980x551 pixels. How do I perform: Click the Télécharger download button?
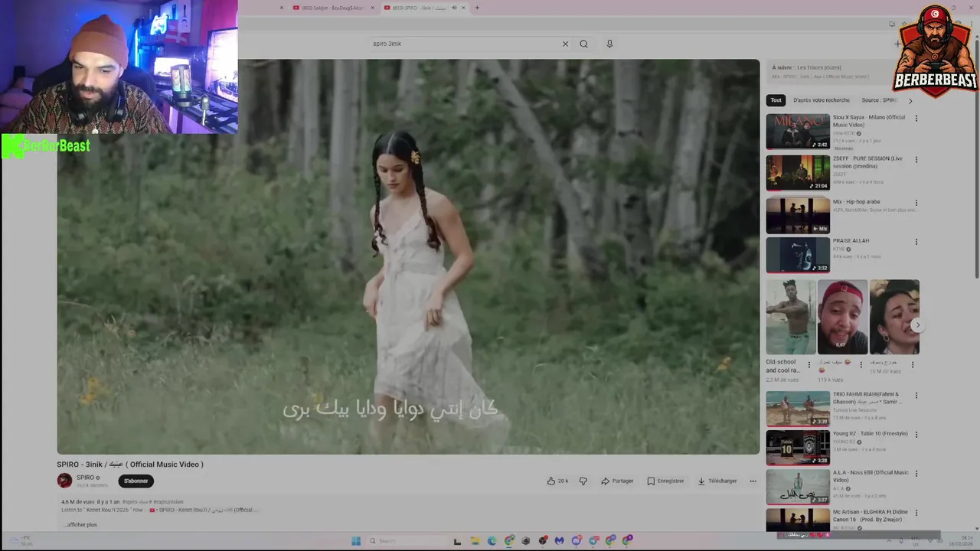click(717, 481)
